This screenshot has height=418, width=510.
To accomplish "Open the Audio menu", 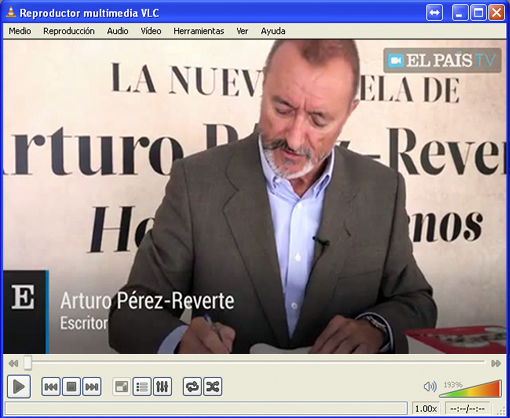I will point(117,31).
